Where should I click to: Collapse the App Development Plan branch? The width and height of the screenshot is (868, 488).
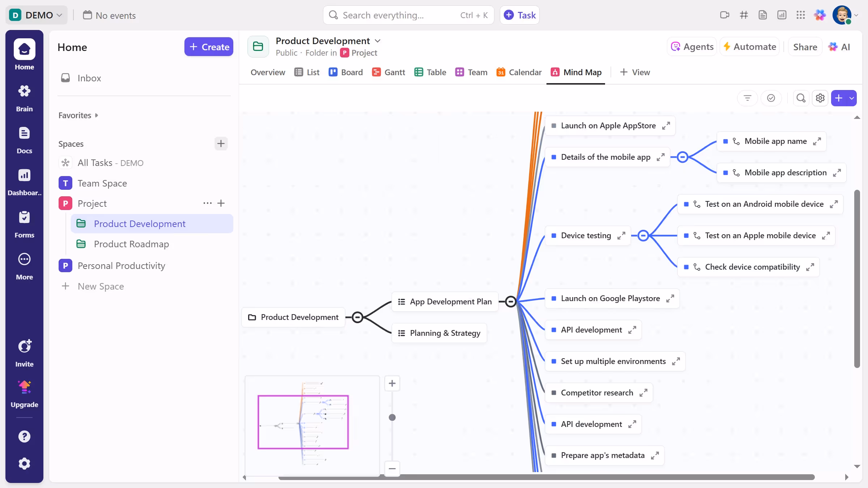510,301
